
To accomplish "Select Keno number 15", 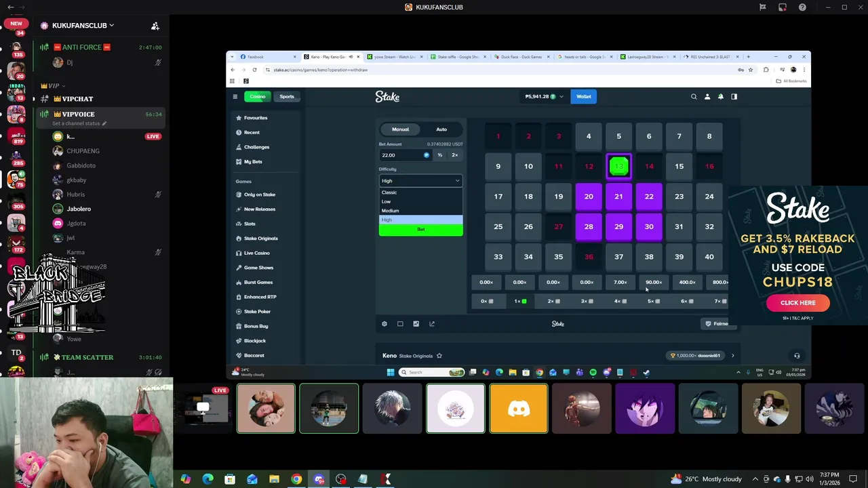I will click(679, 166).
